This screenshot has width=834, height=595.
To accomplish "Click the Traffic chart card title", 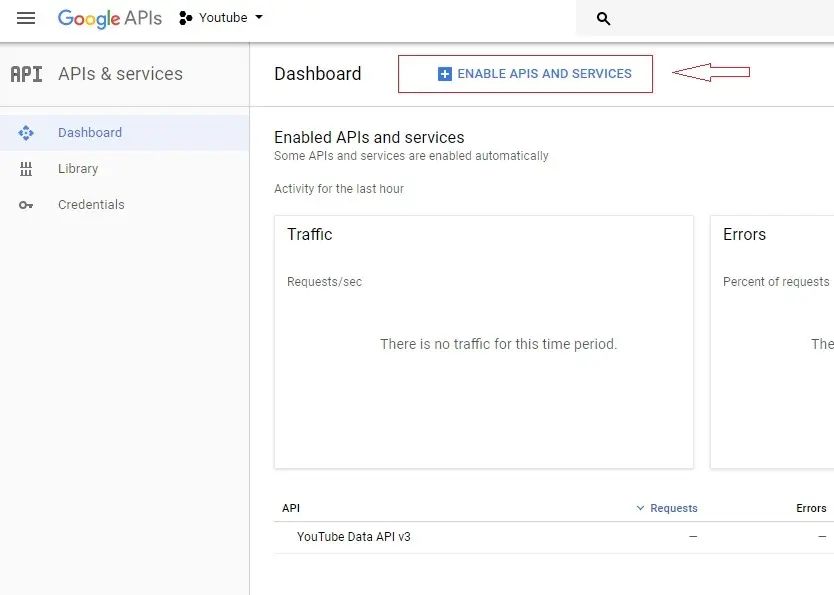I will tap(310, 234).
